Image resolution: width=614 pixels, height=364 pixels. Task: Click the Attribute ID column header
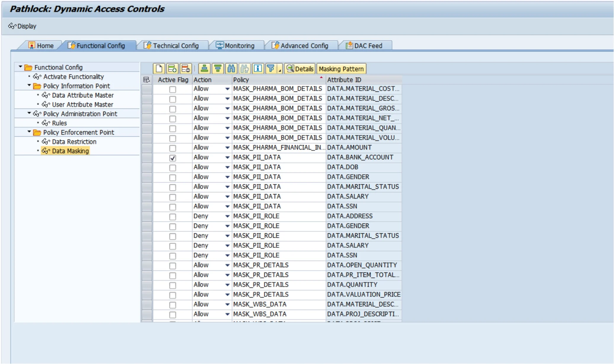click(364, 80)
